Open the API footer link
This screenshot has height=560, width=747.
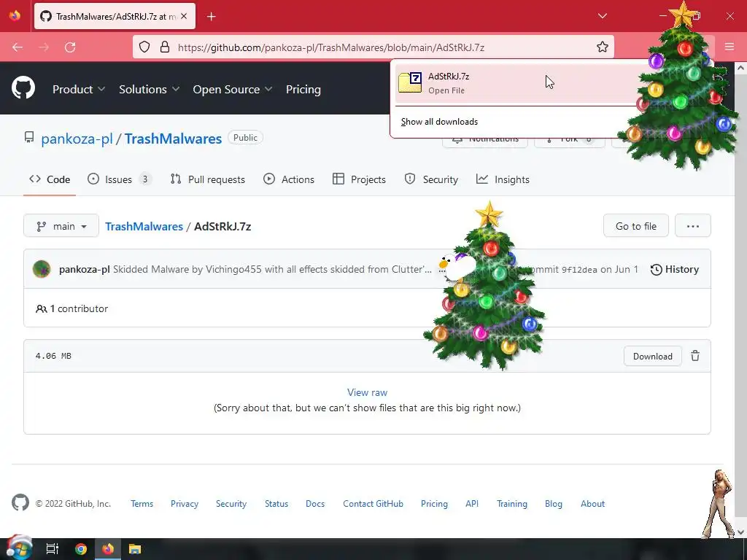coord(472,504)
